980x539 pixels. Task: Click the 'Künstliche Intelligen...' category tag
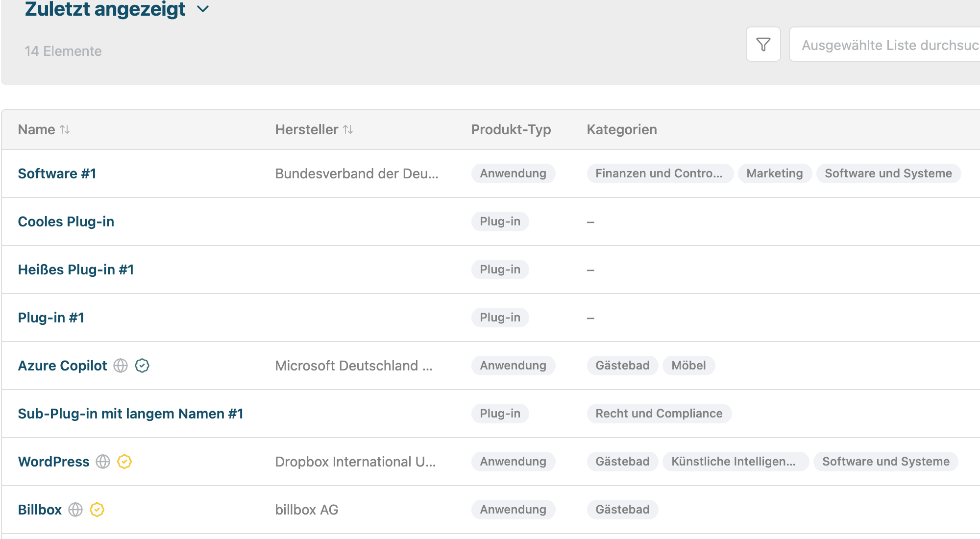pyautogui.click(x=735, y=462)
